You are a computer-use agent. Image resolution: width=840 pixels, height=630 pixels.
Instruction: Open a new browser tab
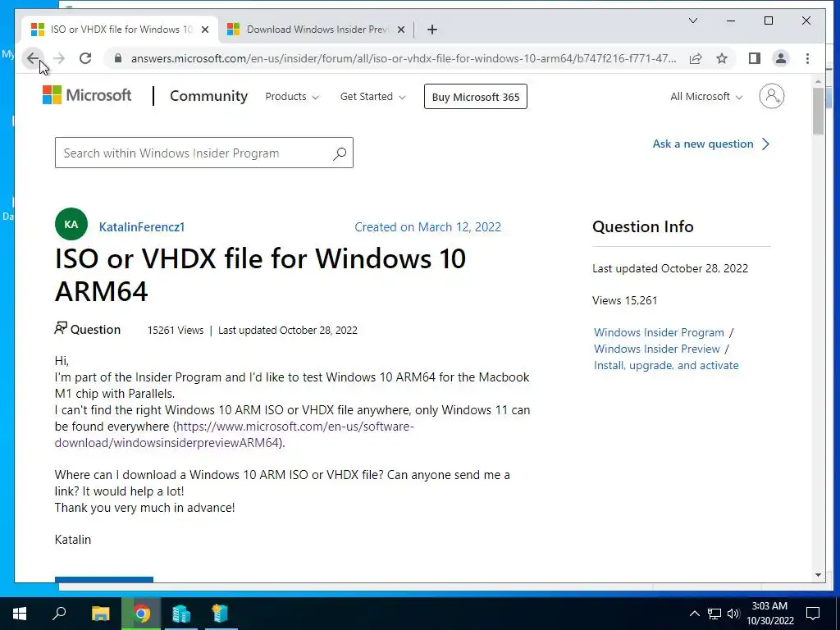click(x=432, y=30)
